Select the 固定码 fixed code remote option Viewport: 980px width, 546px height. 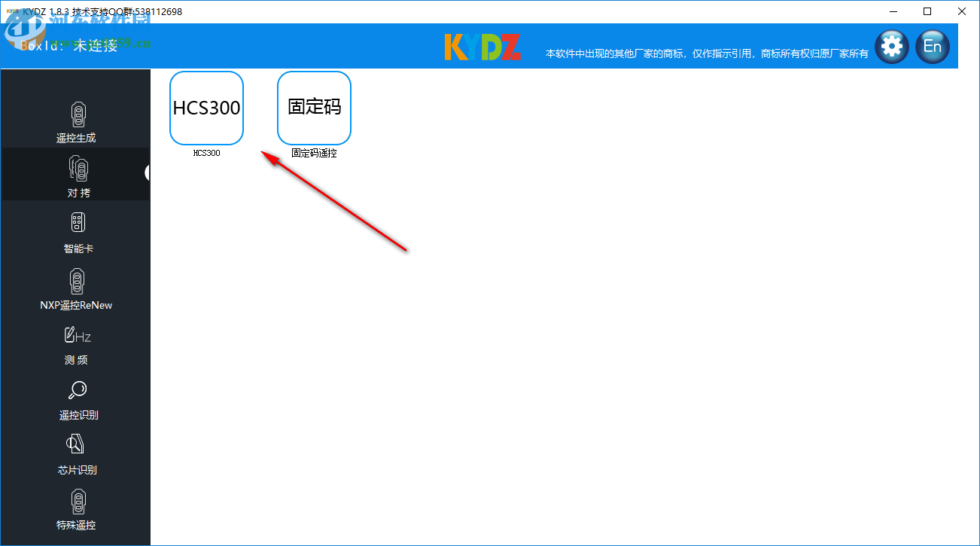tap(314, 108)
